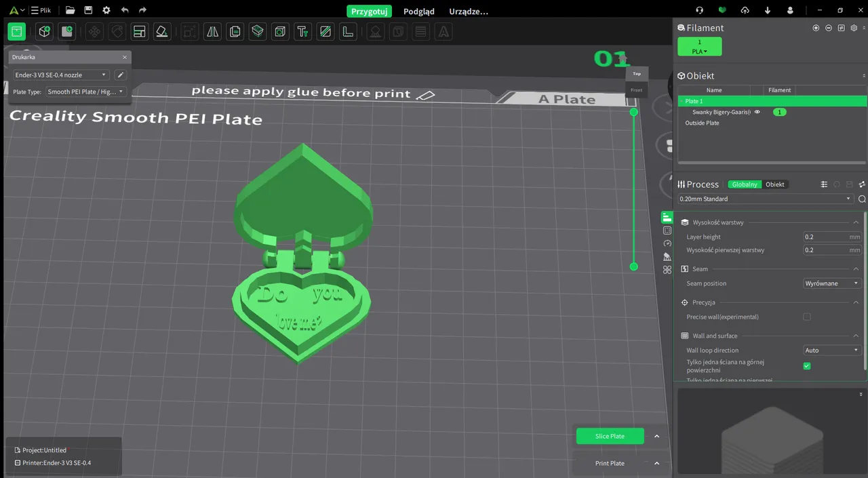Click the Slice Plate button

click(610, 436)
